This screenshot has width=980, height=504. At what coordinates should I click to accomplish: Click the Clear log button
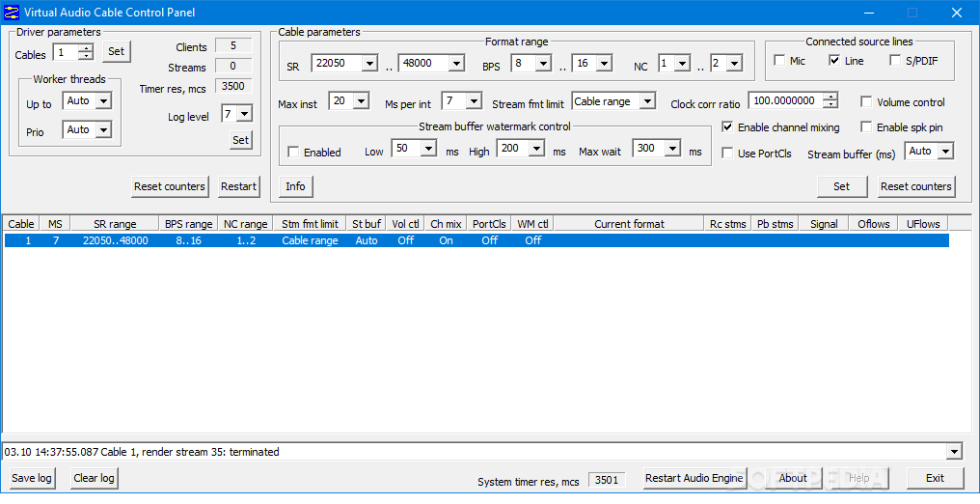pos(94,478)
